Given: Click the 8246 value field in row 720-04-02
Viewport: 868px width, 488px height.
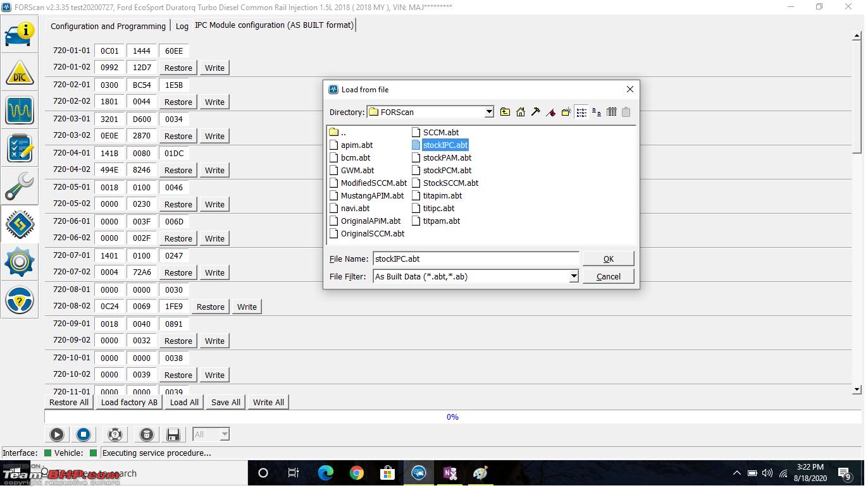Looking at the screenshot, I should click(142, 170).
